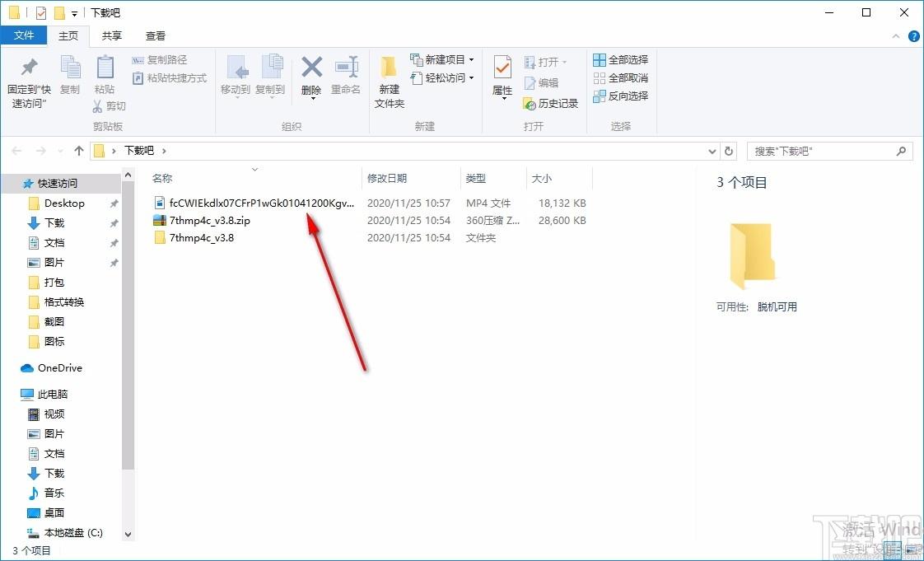Image resolution: width=924 pixels, height=561 pixels.
Task: Open the File (文件) menu tab
Action: coord(24,35)
